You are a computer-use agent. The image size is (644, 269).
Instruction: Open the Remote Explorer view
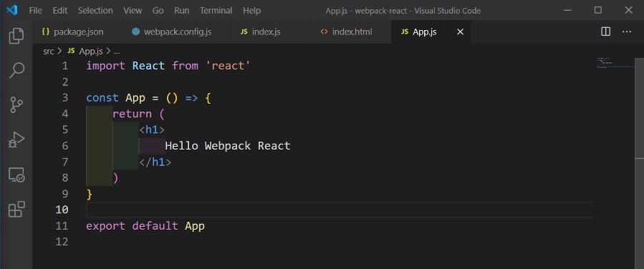[x=16, y=175]
